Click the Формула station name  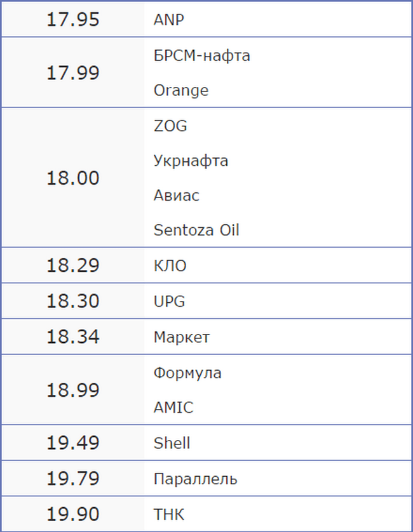pyautogui.click(x=187, y=373)
